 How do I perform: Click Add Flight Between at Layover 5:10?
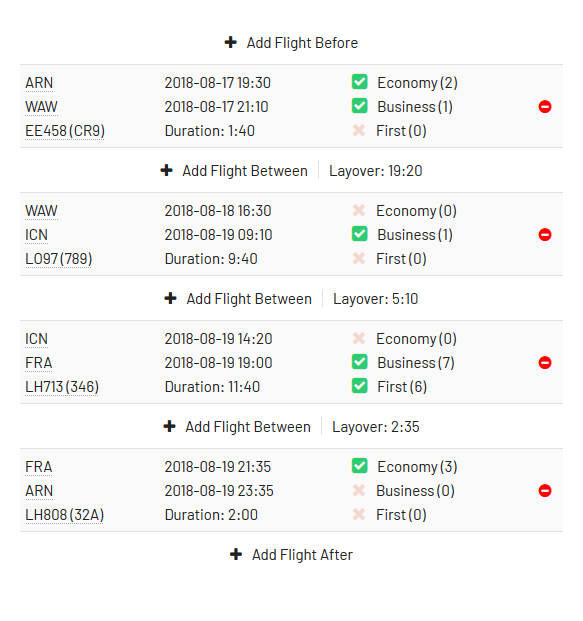249,299
